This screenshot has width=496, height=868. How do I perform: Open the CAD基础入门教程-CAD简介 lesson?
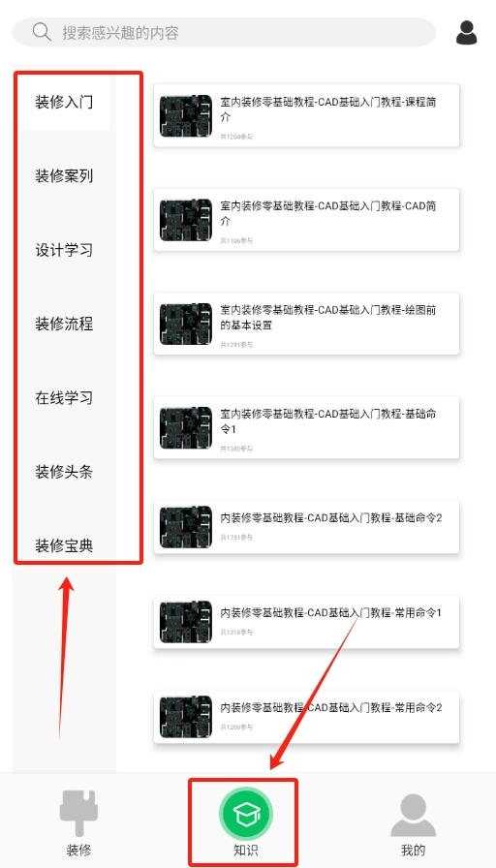(307, 219)
